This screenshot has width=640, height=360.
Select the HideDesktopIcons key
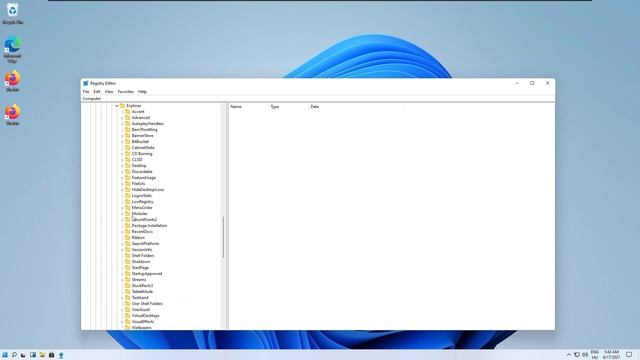148,190
